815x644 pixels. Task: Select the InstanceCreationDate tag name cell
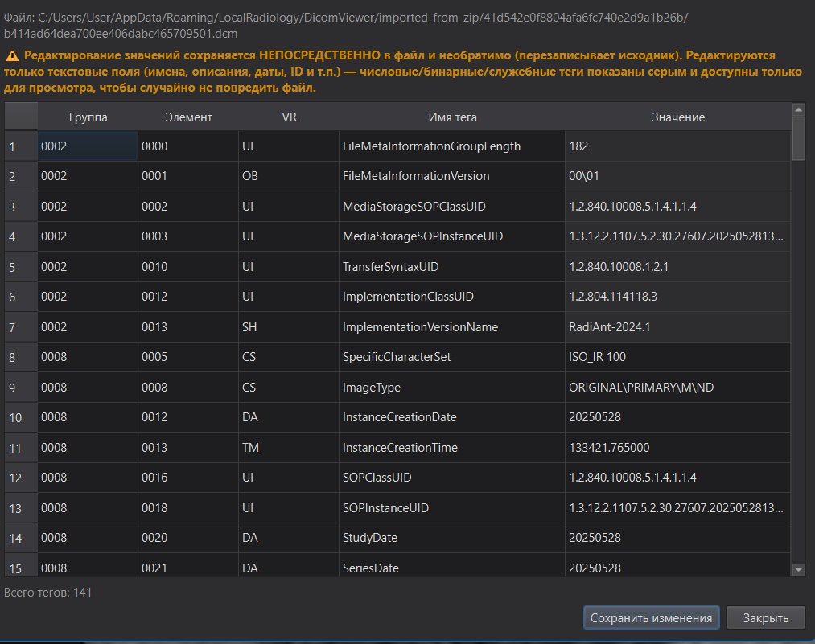(452, 417)
